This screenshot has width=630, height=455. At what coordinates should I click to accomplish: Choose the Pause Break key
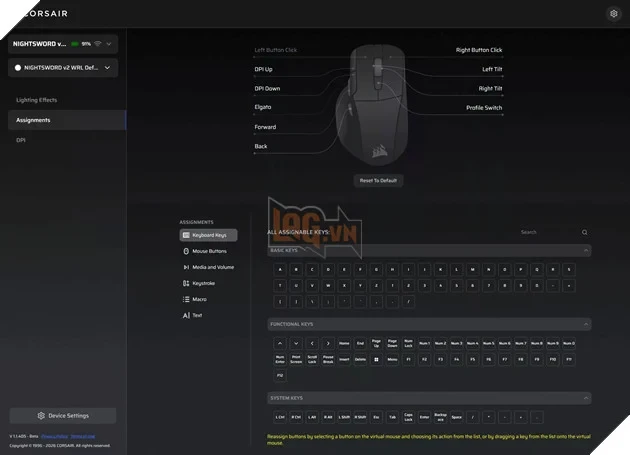click(328, 360)
